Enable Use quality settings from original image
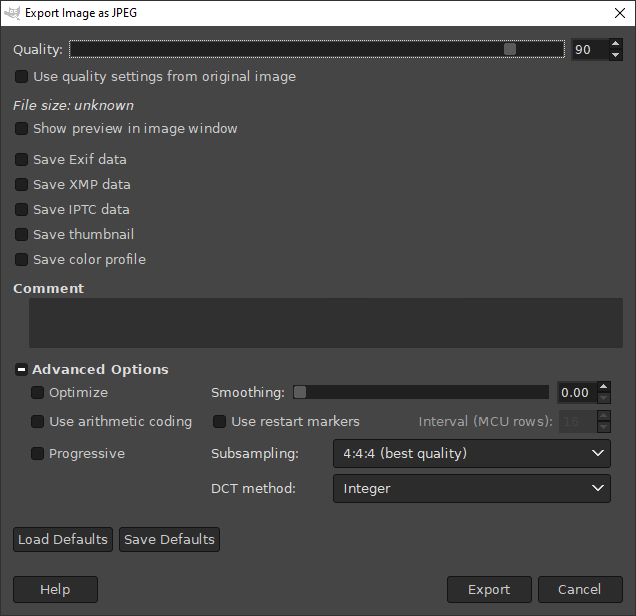 pos(21,76)
